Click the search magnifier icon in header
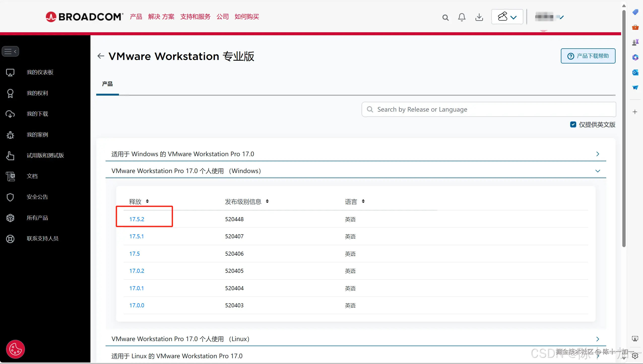643x364 pixels. click(445, 17)
